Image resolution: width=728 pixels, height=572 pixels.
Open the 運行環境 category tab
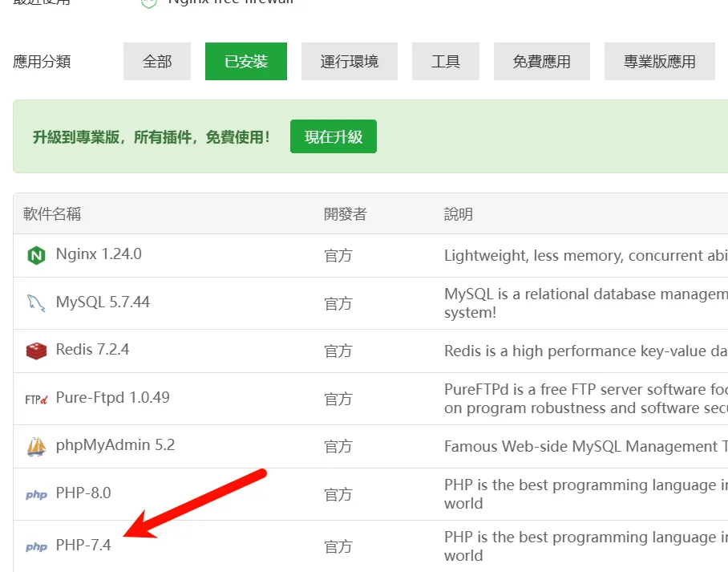coord(349,61)
